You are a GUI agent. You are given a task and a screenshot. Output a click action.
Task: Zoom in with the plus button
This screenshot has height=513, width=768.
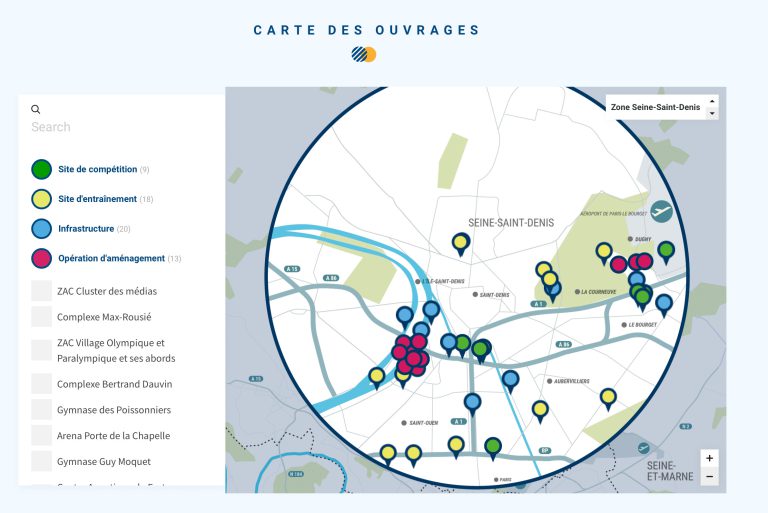click(709, 459)
